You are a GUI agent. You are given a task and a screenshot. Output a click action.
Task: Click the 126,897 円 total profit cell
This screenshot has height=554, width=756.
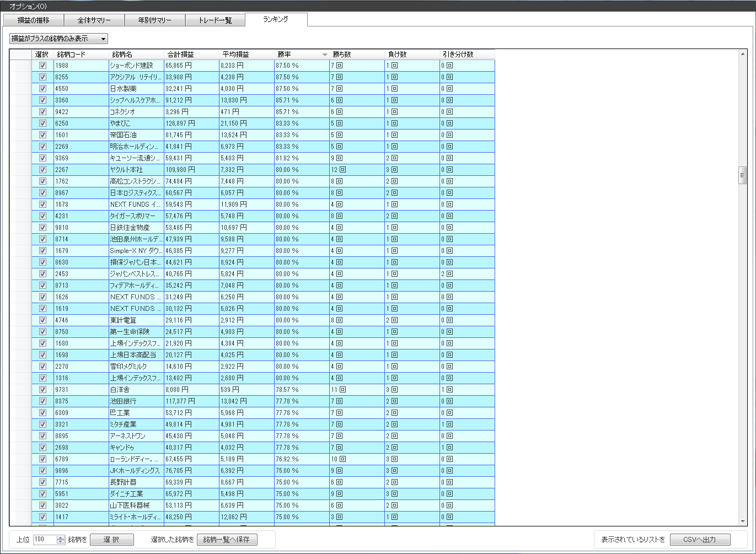coord(191,123)
